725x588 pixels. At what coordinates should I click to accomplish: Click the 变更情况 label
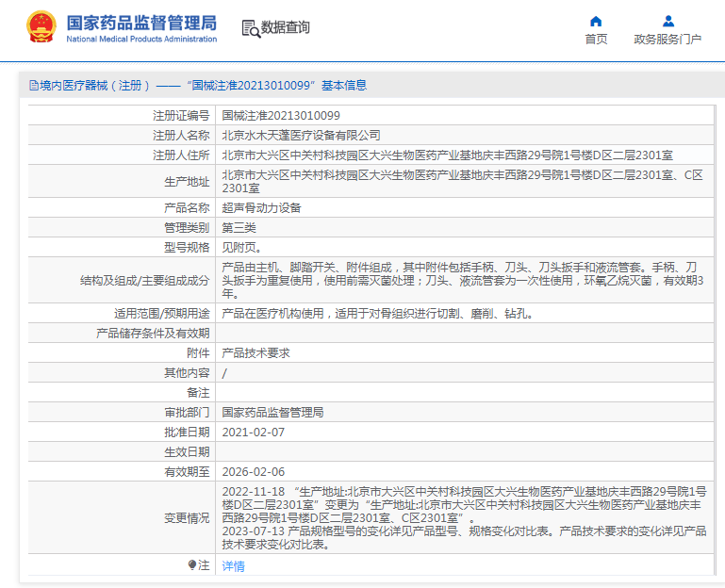tap(187, 518)
